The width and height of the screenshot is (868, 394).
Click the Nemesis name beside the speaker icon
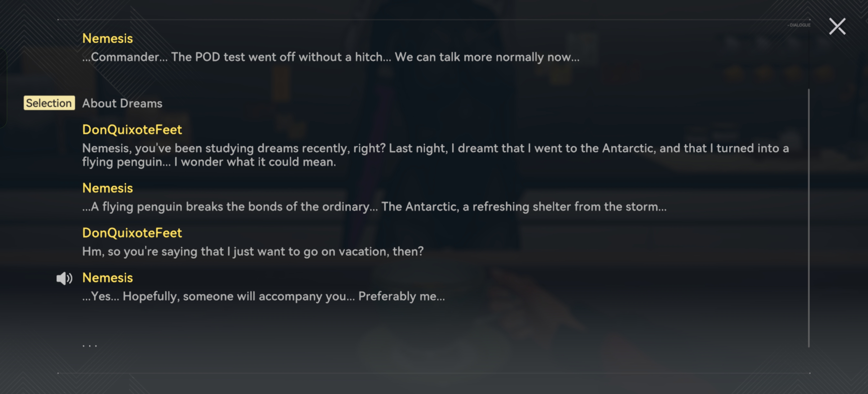[108, 278]
